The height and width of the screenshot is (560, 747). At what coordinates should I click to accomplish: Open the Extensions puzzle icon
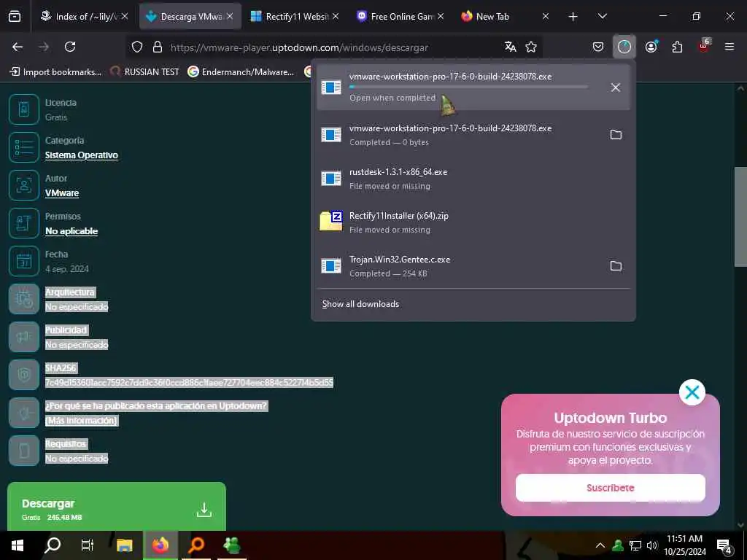tap(677, 47)
